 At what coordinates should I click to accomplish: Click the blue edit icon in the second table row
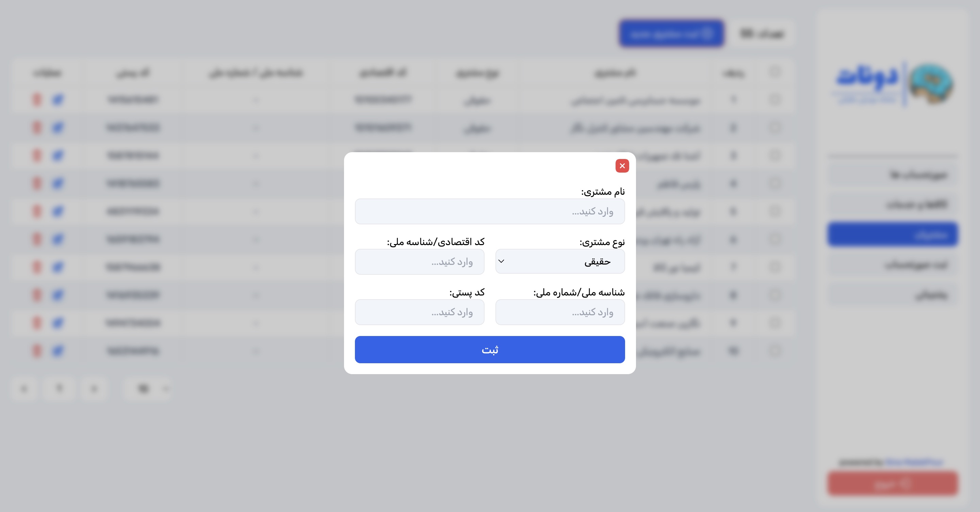[x=58, y=128]
